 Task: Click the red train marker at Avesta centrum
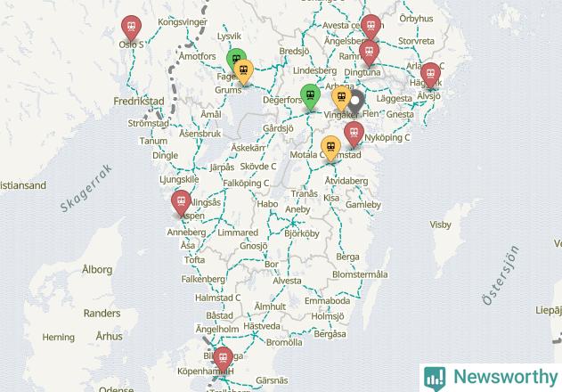(371, 26)
